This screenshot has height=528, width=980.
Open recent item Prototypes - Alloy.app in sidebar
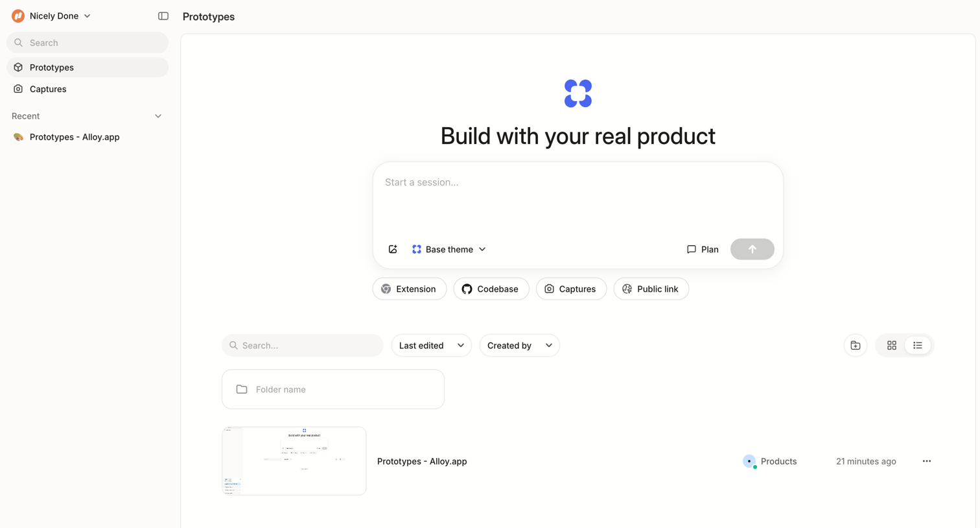87,137
